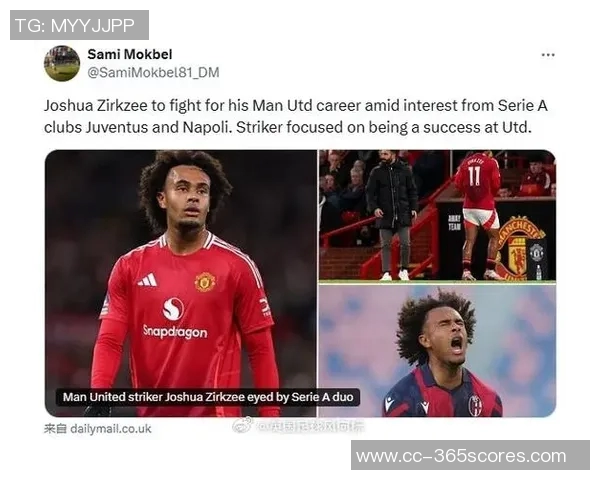Screen dimensions: 600x480
Task: Click the TG: MYYJJPP banner
Action: point(79,25)
